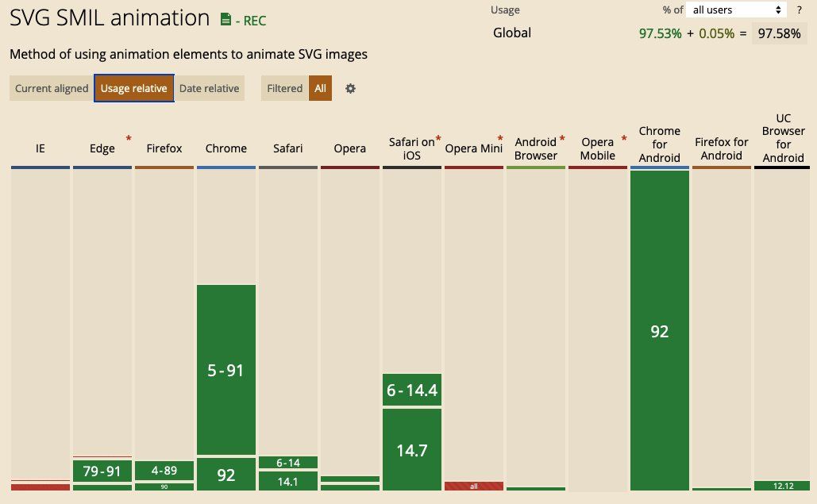Open the settings gear icon
The image size is (817, 504).
(351, 89)
